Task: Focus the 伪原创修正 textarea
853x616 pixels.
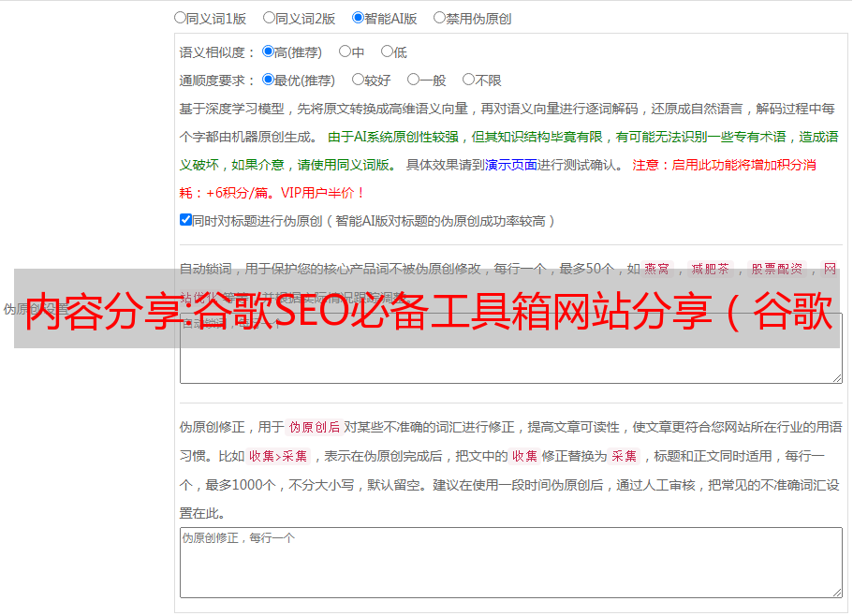Action: (511, 563)
